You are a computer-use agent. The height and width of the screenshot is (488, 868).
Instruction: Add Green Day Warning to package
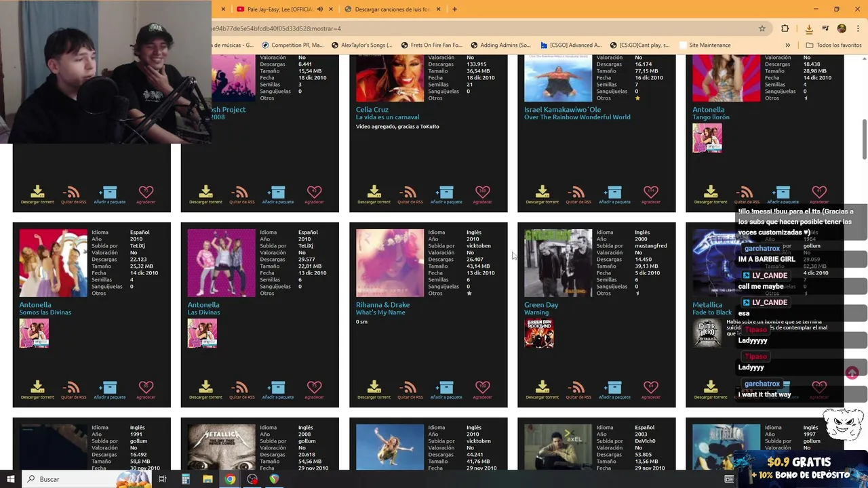[x=614, y=390]
